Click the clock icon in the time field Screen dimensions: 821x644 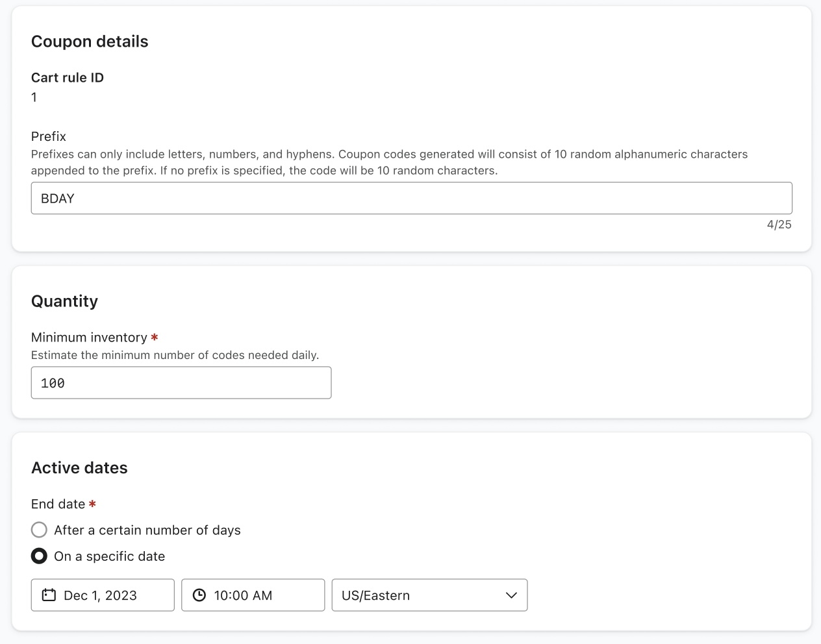pyautogui.click(x=199, y=595)
